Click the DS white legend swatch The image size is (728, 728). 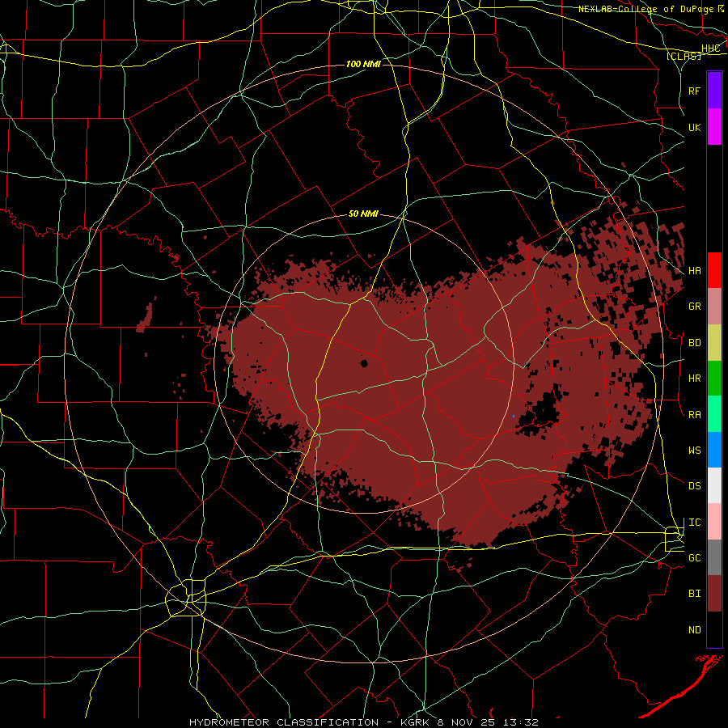(714, 485)
